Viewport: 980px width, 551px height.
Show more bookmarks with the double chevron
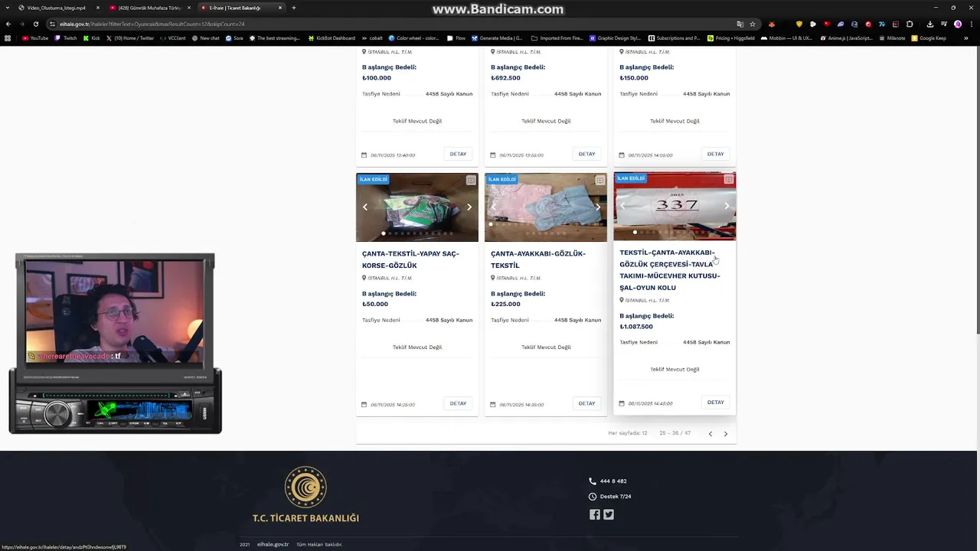pyautogui.click(x=965, y=38)
